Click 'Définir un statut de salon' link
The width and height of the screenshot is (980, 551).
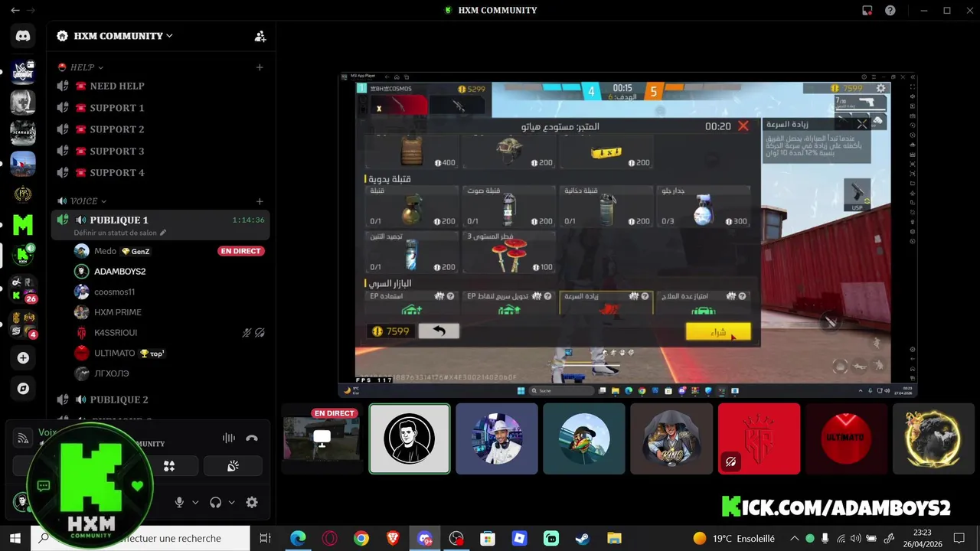tap(119, 233)
